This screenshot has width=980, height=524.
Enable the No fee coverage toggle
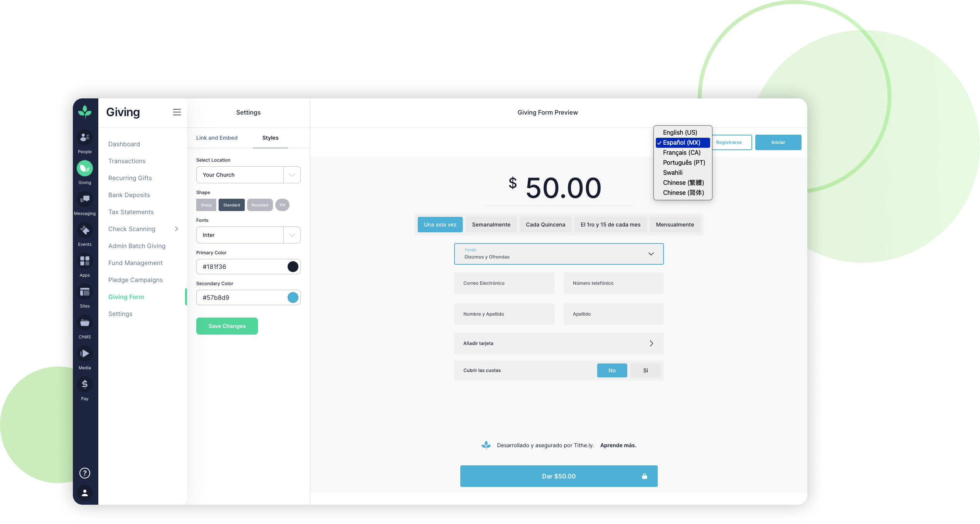pos(611,370)
